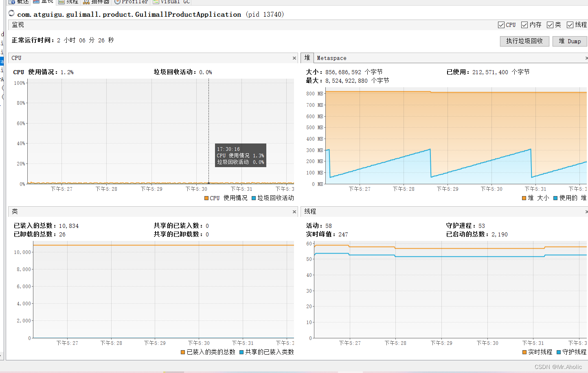Toggle the CPU monitoring checkbox
The width and height of the screenshot is (588, 373).
501,24
